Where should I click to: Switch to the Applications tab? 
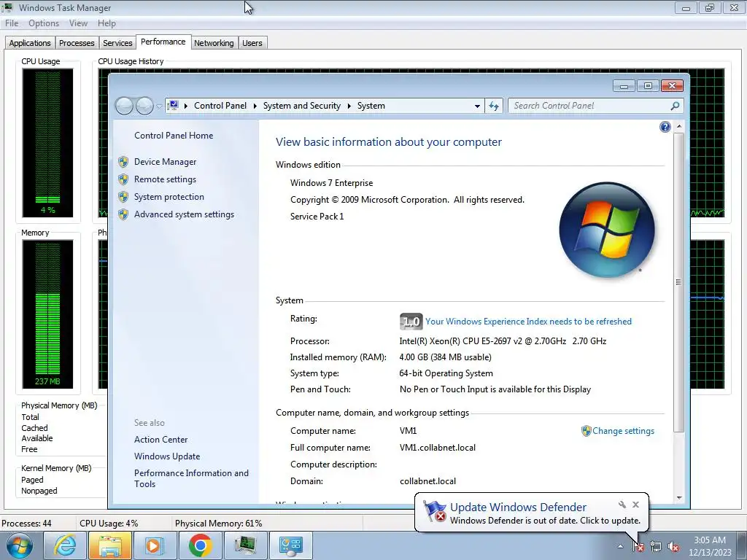29,43
